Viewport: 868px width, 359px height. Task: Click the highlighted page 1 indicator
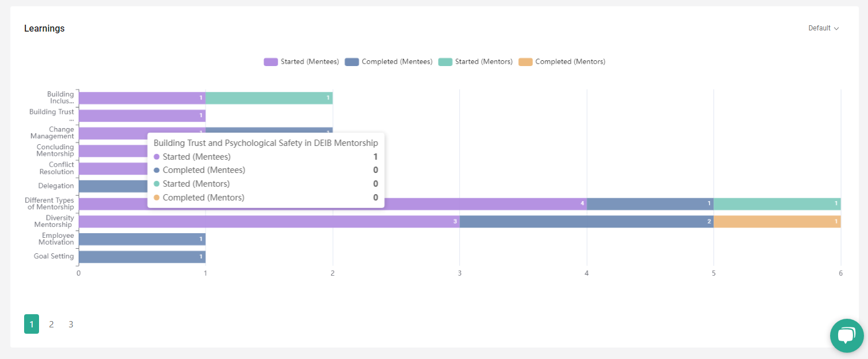click(x=32, y=324)
